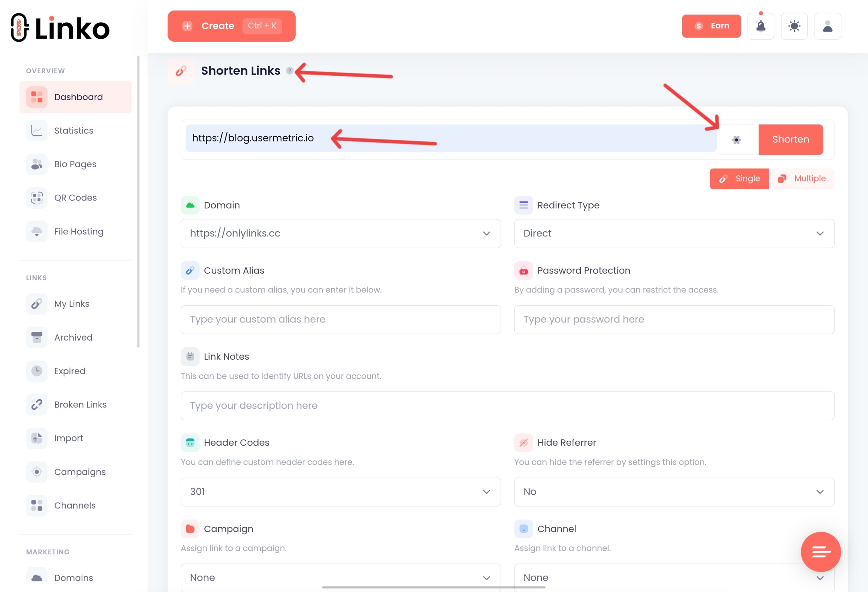
Task: Open Statistics in the sidebar
Action: point(76,131)
